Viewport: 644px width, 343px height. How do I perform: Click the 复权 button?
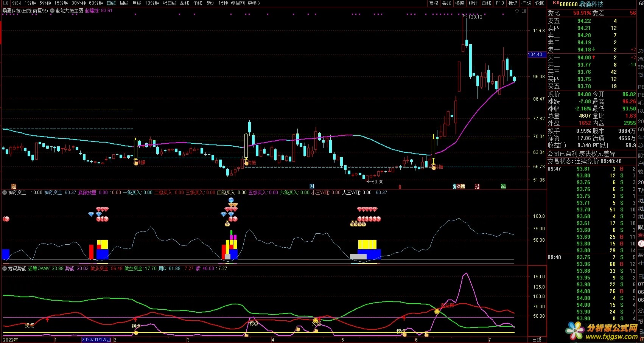[434, 3]
